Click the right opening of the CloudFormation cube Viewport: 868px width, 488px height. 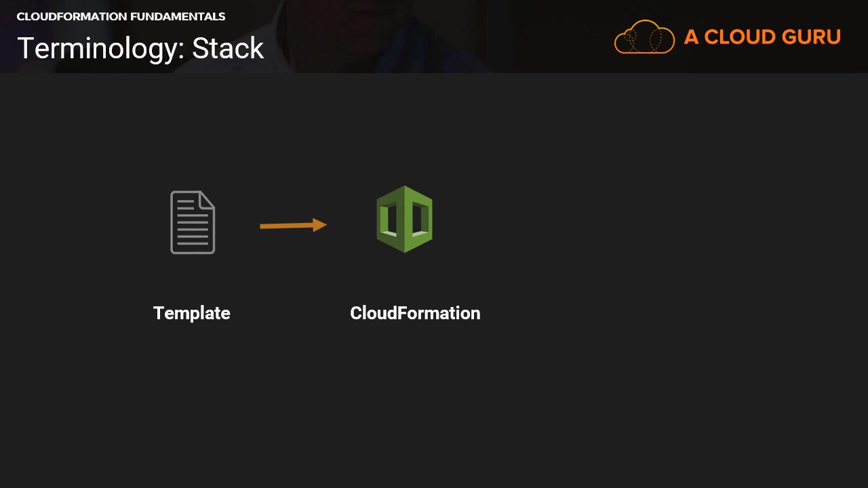click(420, 220)
